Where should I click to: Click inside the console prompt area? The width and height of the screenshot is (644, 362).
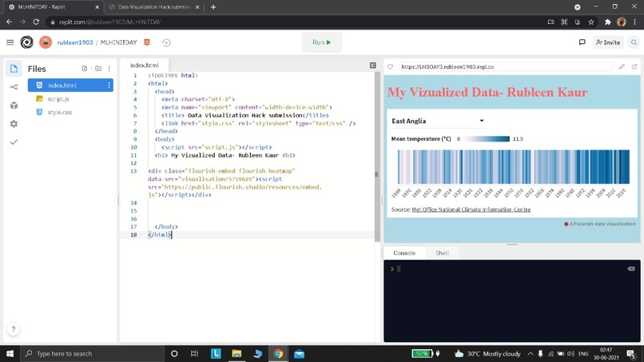(511, 301)
